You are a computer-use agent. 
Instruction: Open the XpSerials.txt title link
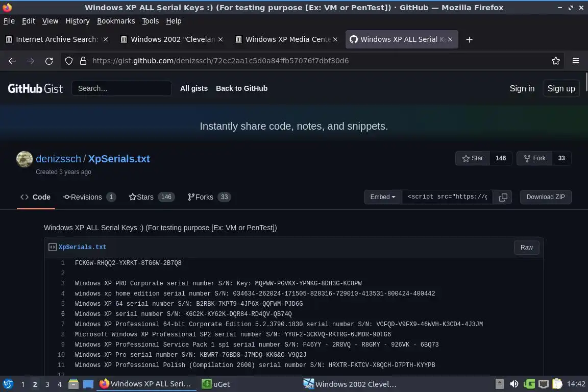pos(119,159)
